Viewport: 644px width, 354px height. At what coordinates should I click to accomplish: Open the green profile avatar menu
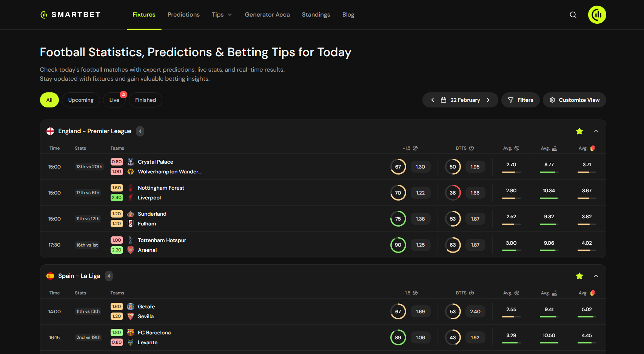597,15
